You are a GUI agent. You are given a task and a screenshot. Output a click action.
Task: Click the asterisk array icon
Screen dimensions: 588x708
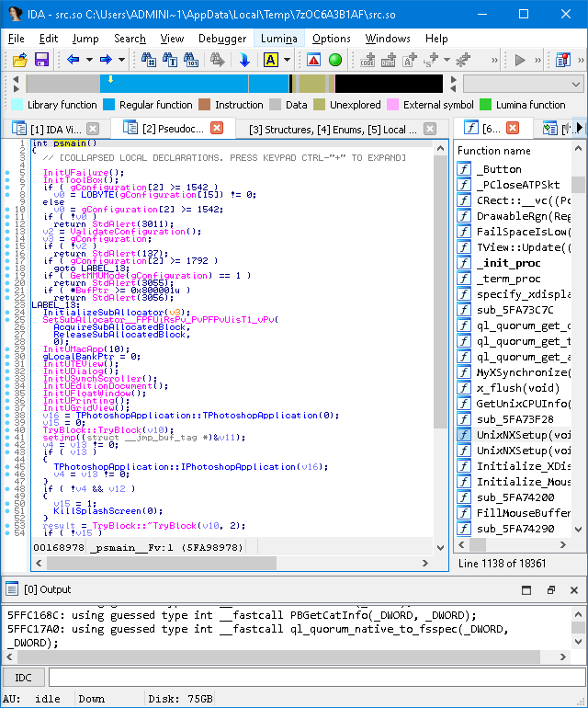[463, 60]
